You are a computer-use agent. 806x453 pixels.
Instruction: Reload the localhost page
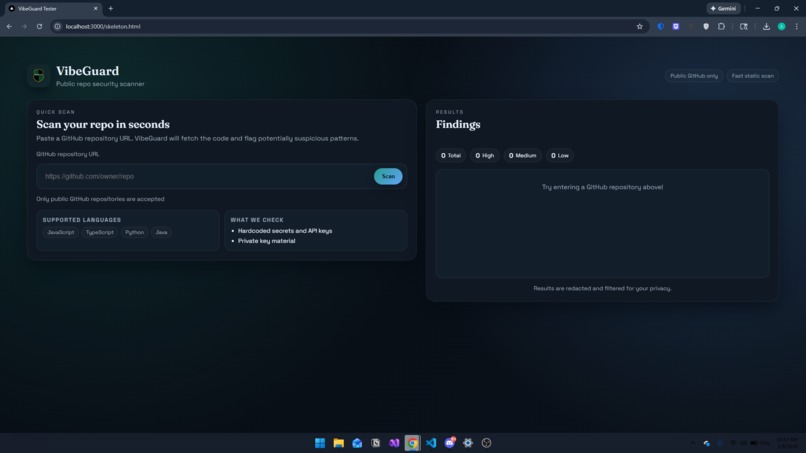pos(39,26)
